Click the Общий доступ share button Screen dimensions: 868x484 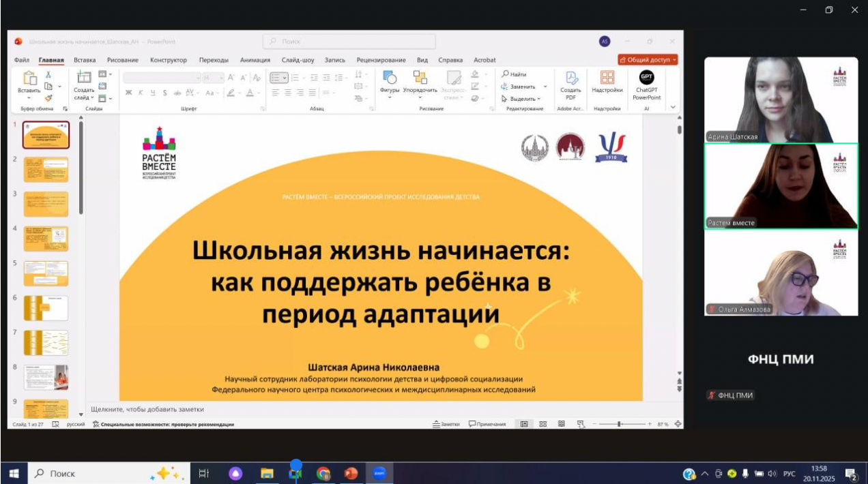[x=648, y=60]
